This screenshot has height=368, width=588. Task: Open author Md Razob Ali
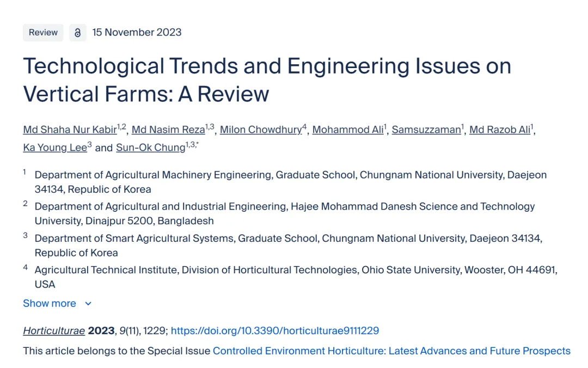pos(499,130)
